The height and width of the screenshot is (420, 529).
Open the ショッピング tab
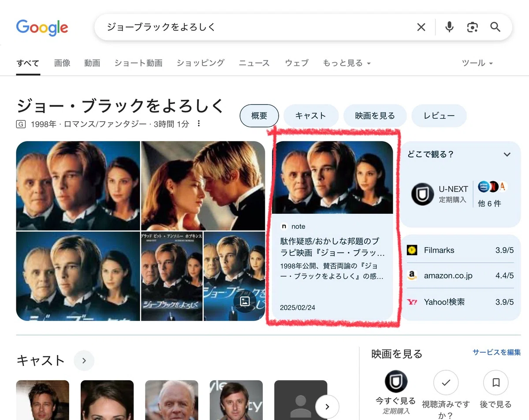[x=201, y=63]
